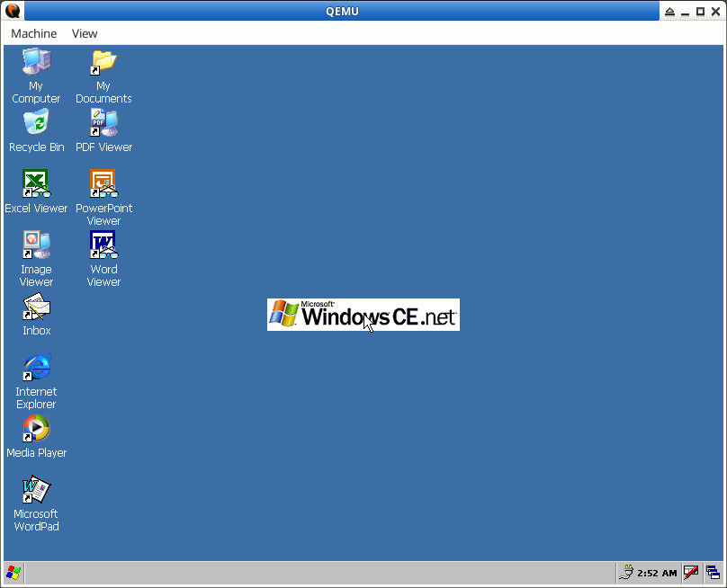Click the show desktop tray icon

(713, 573)
